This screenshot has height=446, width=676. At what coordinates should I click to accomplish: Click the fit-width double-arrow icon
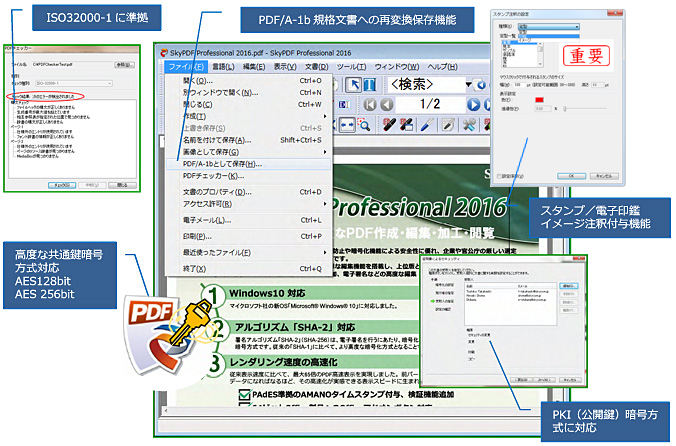pos(347,125)
